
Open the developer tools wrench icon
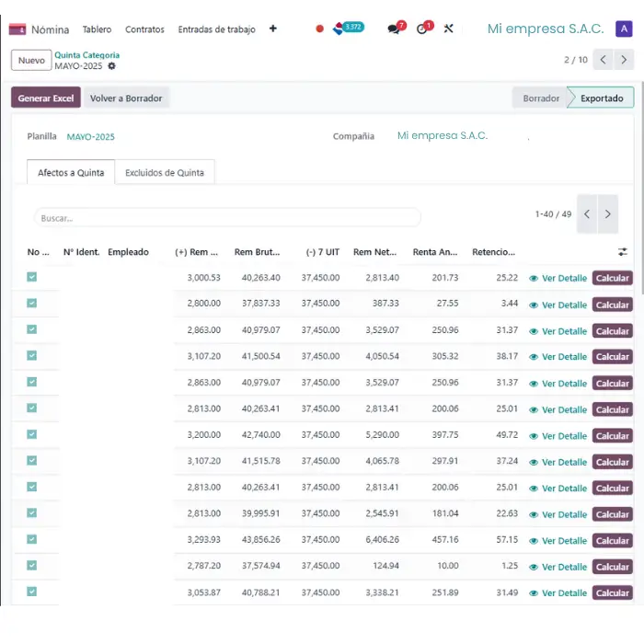click(449, 29)
